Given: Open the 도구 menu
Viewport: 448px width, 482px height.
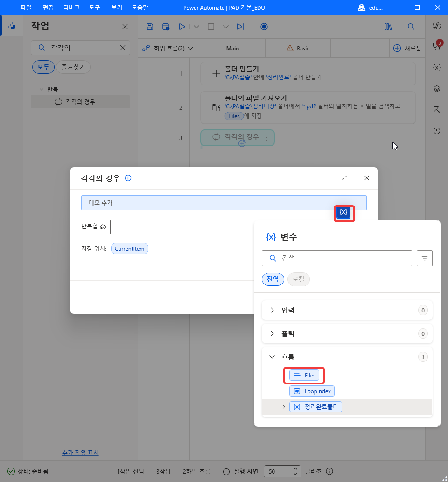Looking at the screenshot, I should (95, 7).
